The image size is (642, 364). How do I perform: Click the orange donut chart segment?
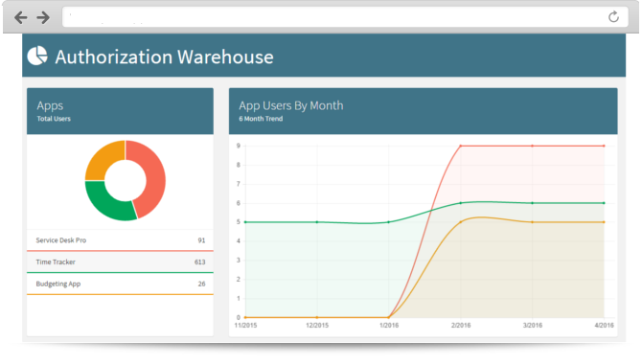103,160
